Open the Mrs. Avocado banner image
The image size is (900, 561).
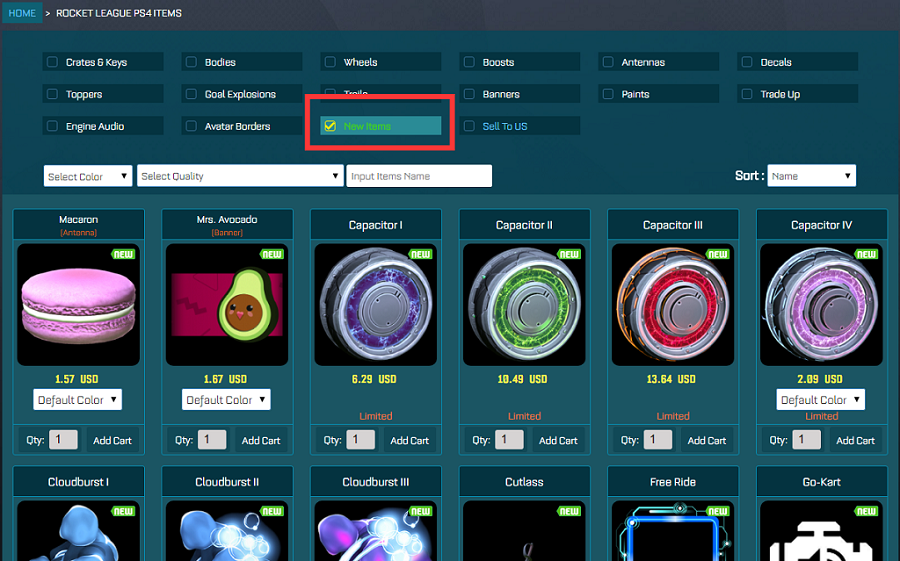tap(227, 304)
